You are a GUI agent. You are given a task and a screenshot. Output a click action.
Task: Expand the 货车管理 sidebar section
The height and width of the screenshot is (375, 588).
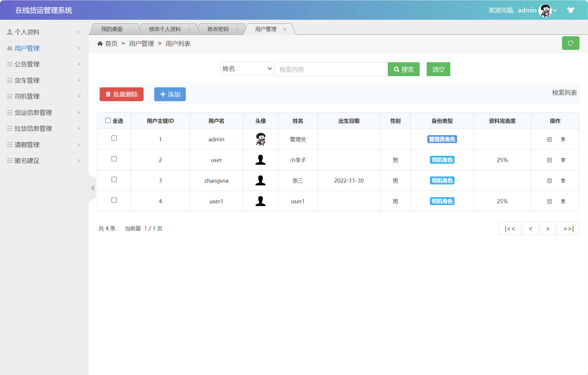(x=27, y=80)
